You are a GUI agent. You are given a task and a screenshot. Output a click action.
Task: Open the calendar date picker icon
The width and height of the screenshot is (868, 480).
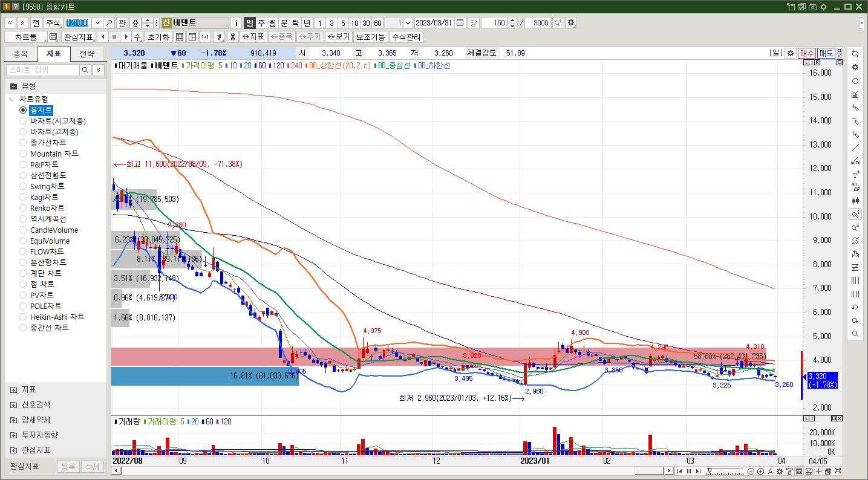click(460, 22)
